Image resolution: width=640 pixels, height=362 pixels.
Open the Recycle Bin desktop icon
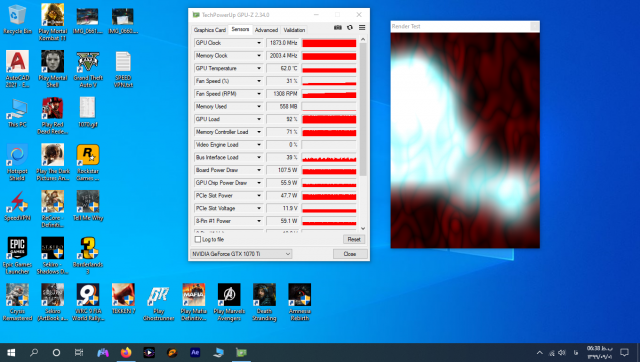[17, 20]
